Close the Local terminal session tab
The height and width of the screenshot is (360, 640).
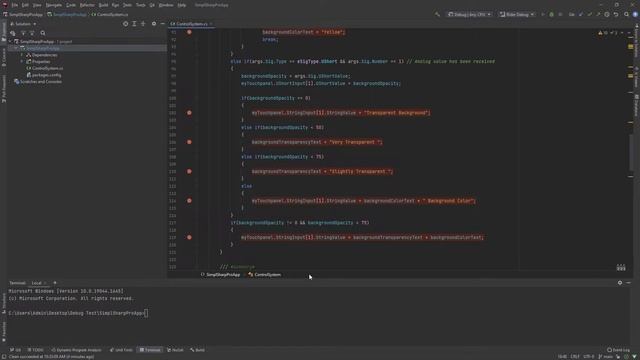pyautogui.click(x=45, y=283)
